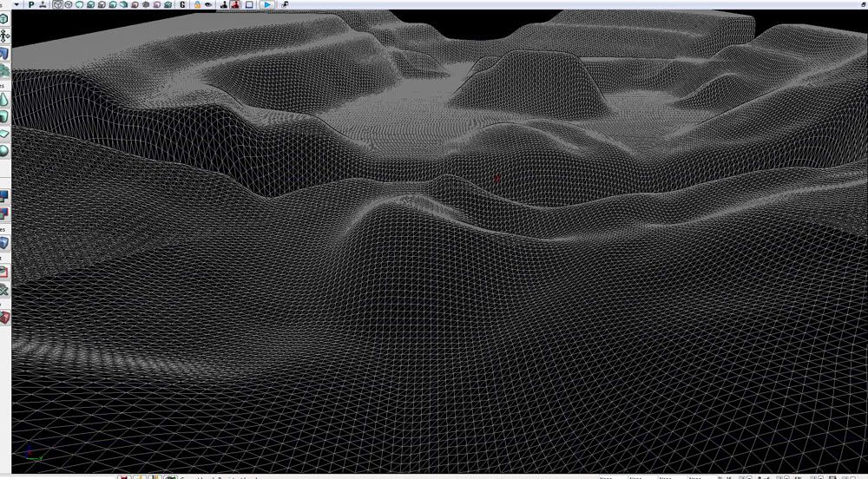Click the red cube icon in sidebar
This screenshot has width=868, height=479.
(4, 318)
